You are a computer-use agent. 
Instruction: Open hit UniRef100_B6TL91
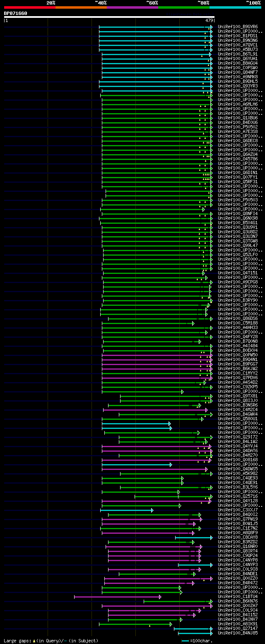[238, 54]
